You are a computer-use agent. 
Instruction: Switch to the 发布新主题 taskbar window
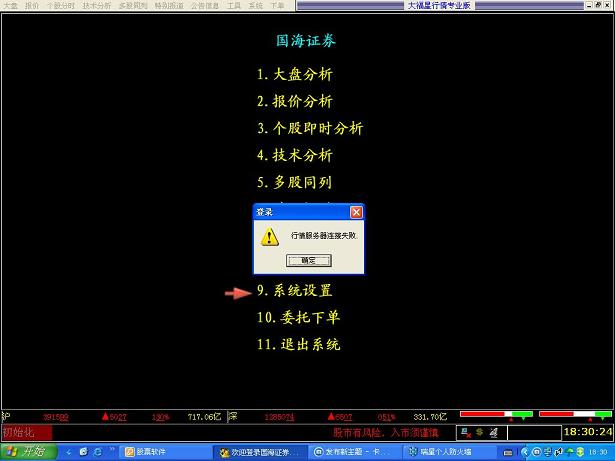pyautogui.click(x=355, y=452)
